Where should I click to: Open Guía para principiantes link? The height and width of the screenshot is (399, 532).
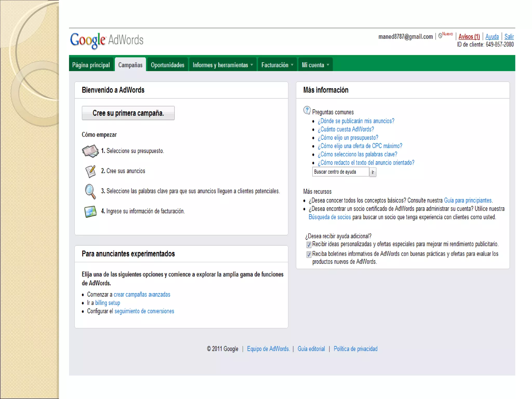468,201
